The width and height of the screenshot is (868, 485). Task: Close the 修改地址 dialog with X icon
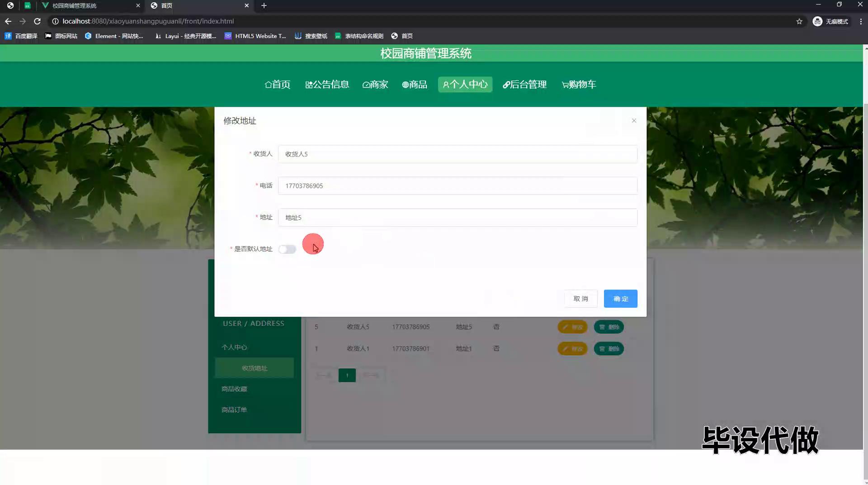(x=634, y=120)
